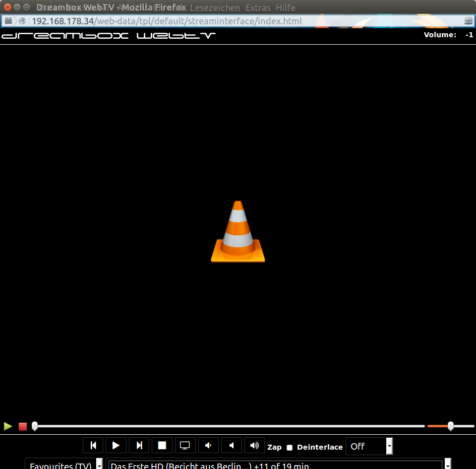476x469 pixels.
Task: Expand the Favourites (TV) bouquet dropdown
Action: click(64, 465)
